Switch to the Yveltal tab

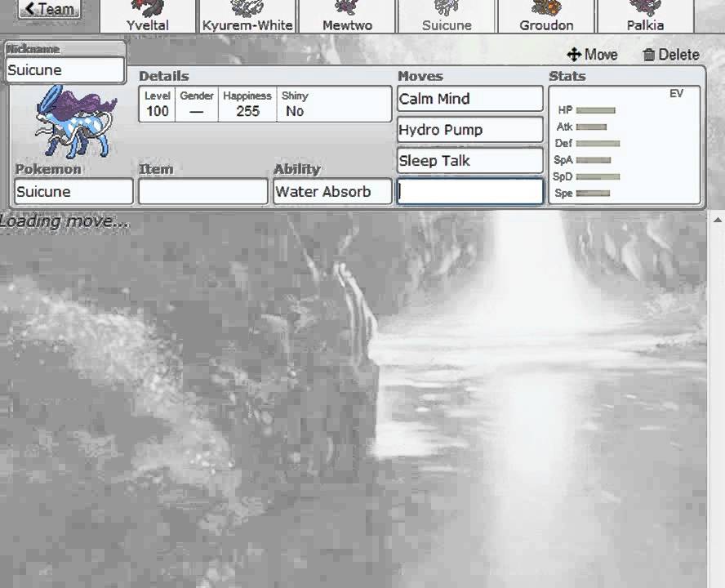pyautogui.click(x=148, y=16)
